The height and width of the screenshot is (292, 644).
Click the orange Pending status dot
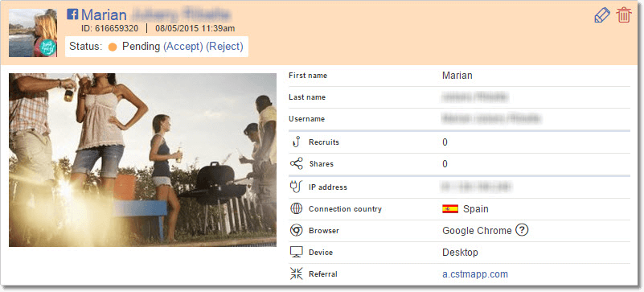113,47
